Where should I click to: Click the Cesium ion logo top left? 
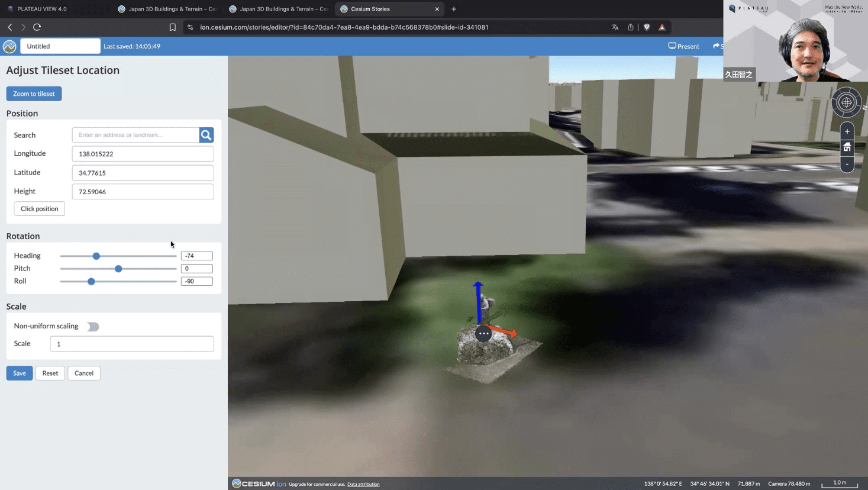[x=9, y=46]
